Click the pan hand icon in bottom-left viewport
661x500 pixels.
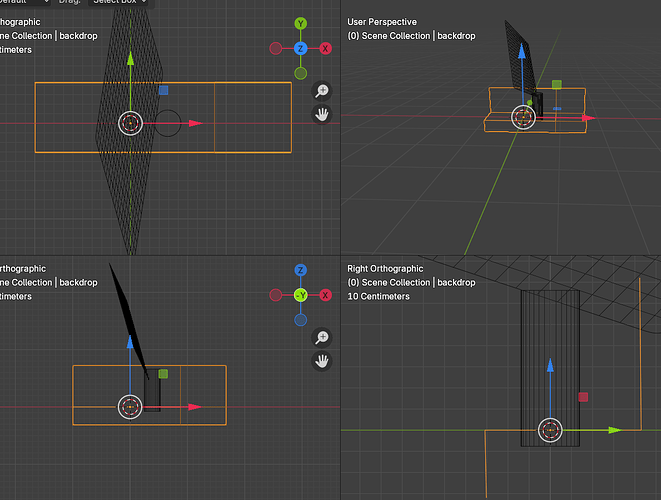[322, 361]
